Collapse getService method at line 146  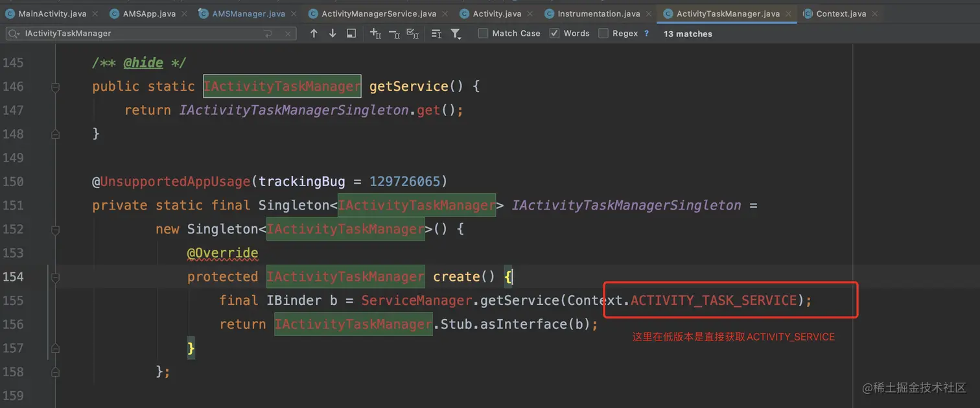(x=55, y=86)
